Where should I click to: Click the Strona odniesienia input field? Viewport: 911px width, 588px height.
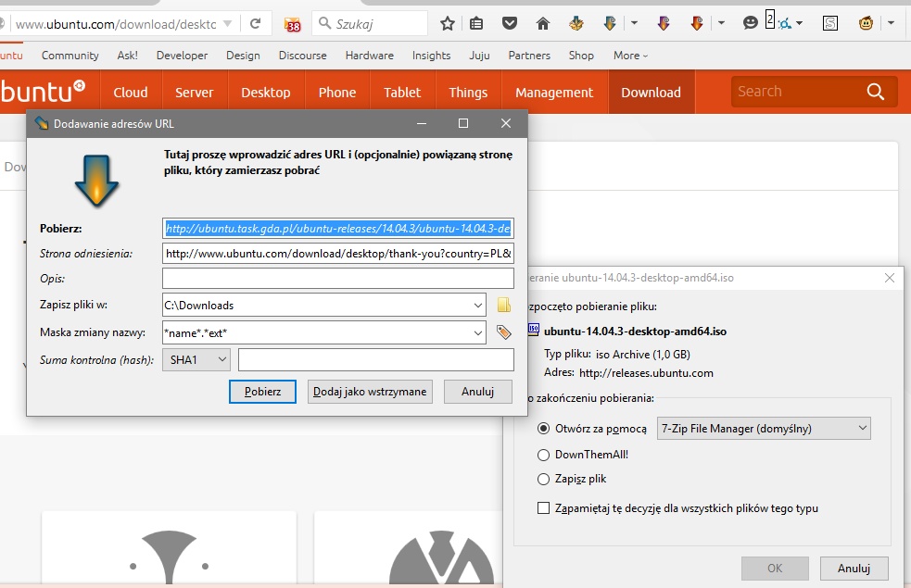(338, 254)
